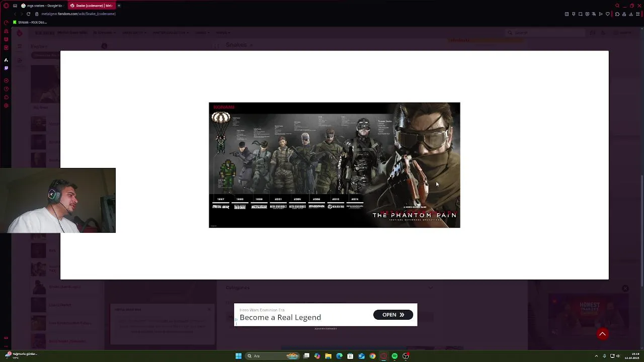Open the send/flow arrow icon
This screenshot has height=362, width=644.
600,14
